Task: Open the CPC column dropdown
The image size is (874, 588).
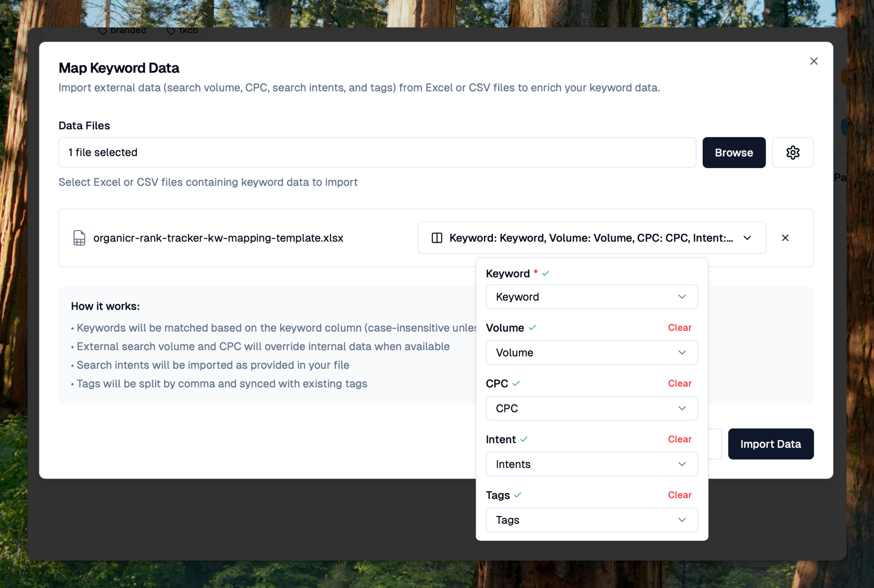Action: [x=591, y=408]
